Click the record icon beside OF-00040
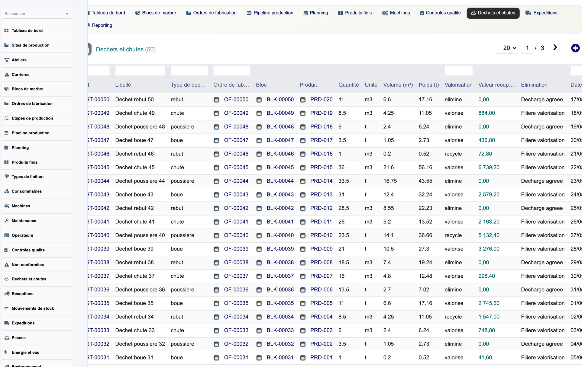The height and width of the screenshot is (367, 588). (216, 236)
